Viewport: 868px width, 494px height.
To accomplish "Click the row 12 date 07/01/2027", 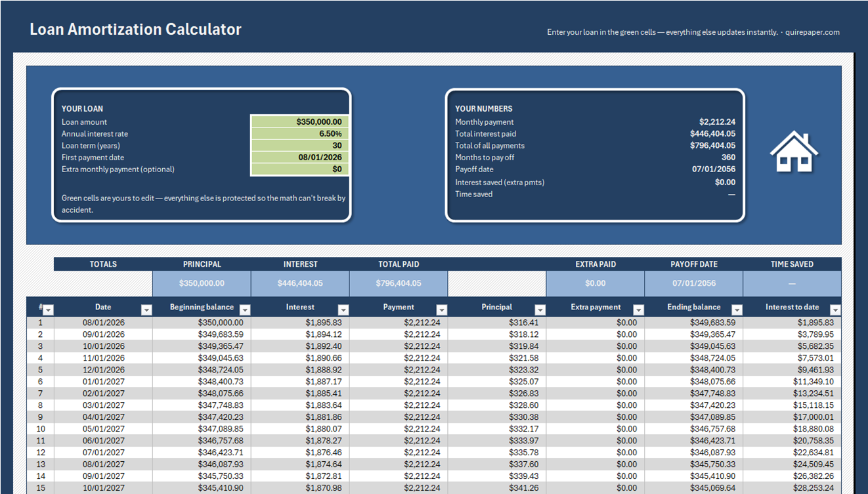I will [x=103, y=453].
